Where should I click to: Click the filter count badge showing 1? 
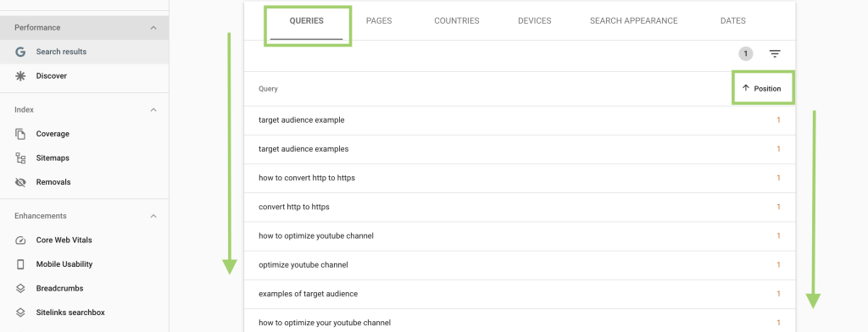[746, 53]
